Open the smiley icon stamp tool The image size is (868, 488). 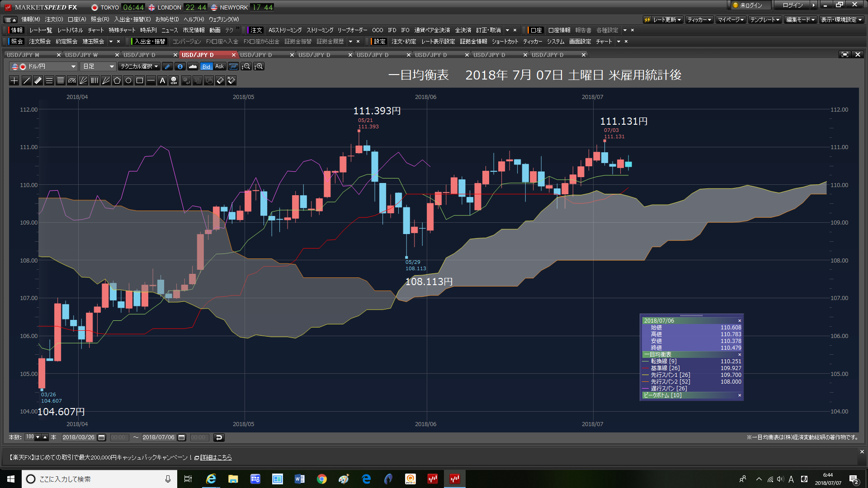(174, 81)
